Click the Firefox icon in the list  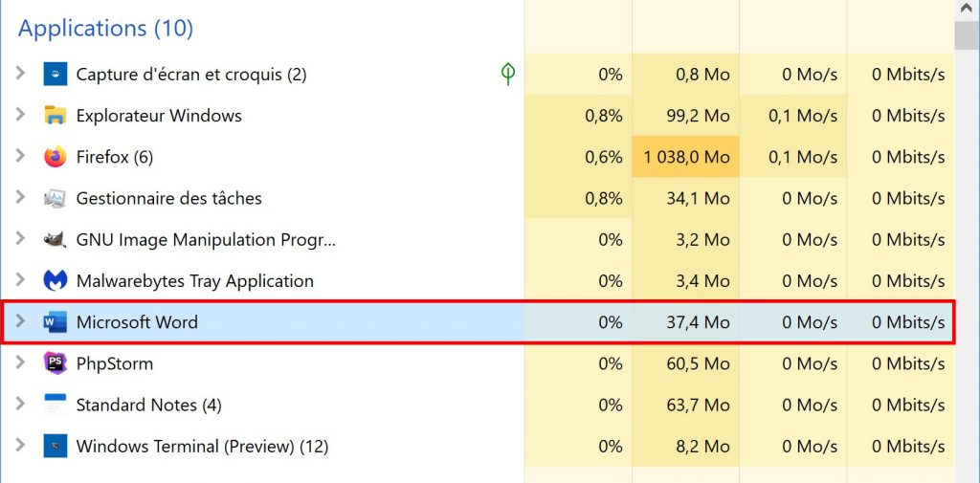56,157
